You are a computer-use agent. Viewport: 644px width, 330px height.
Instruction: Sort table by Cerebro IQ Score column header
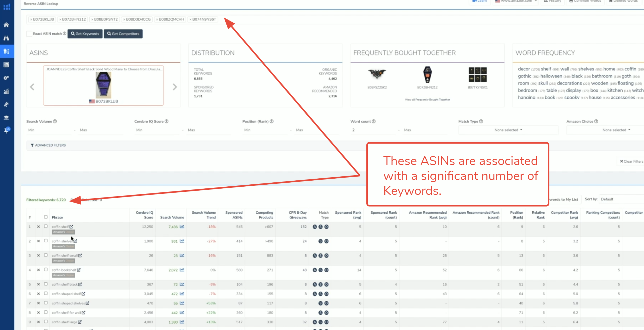(144, 215)
